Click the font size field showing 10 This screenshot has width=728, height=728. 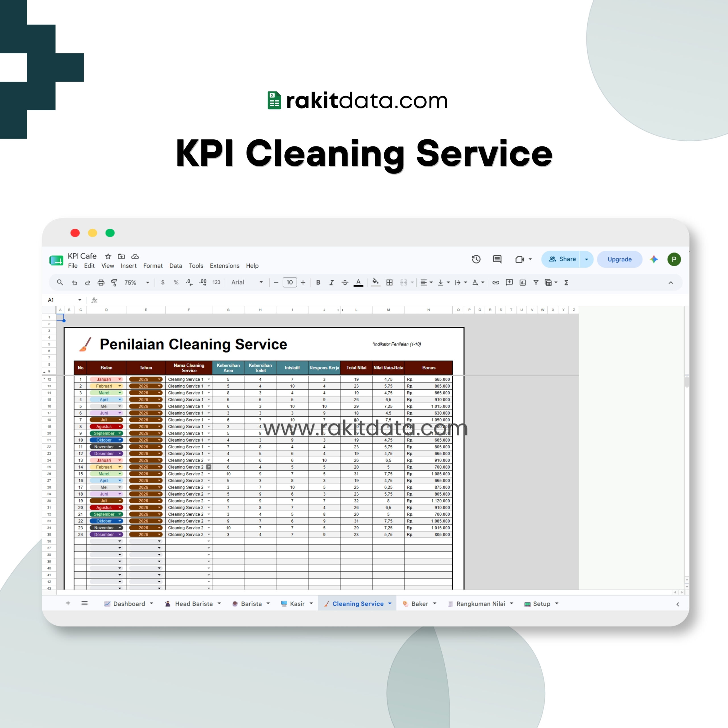coord(289,282)
